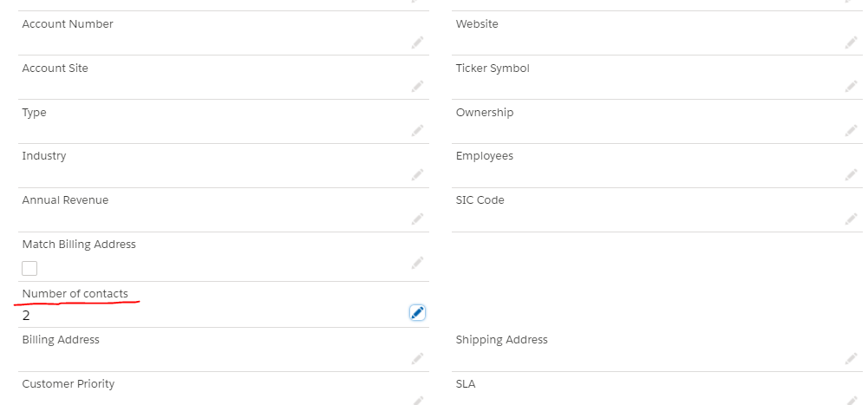Viewport: 868px width, 405px height.
Task: Edit the Ownership field pencil icon
Action: [851, 131]
